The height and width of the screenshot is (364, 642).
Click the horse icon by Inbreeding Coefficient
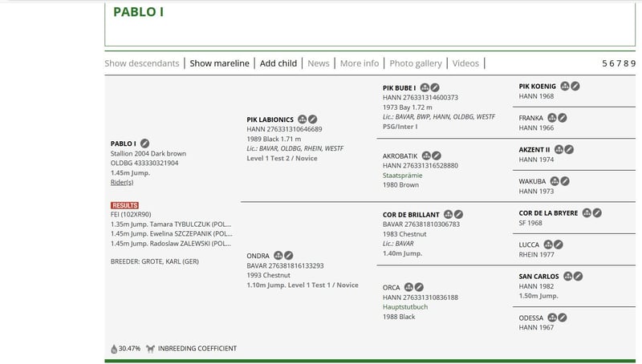pos(150,349)
